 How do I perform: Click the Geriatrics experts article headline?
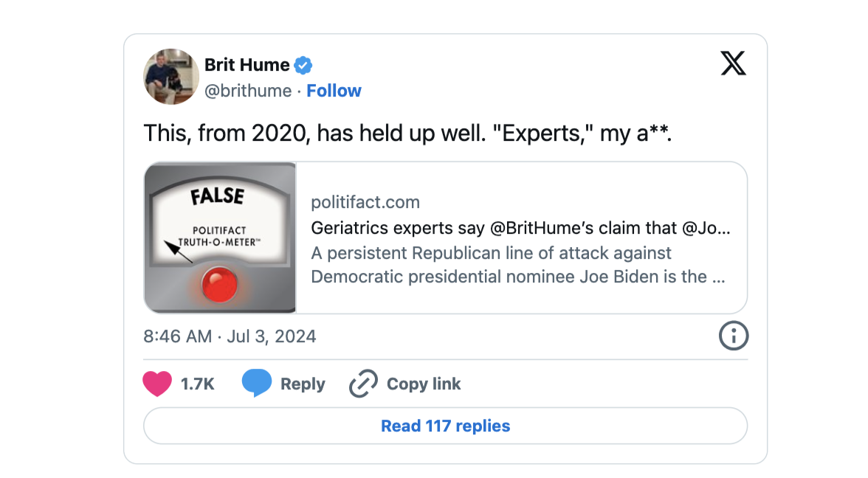coord(521,228)
